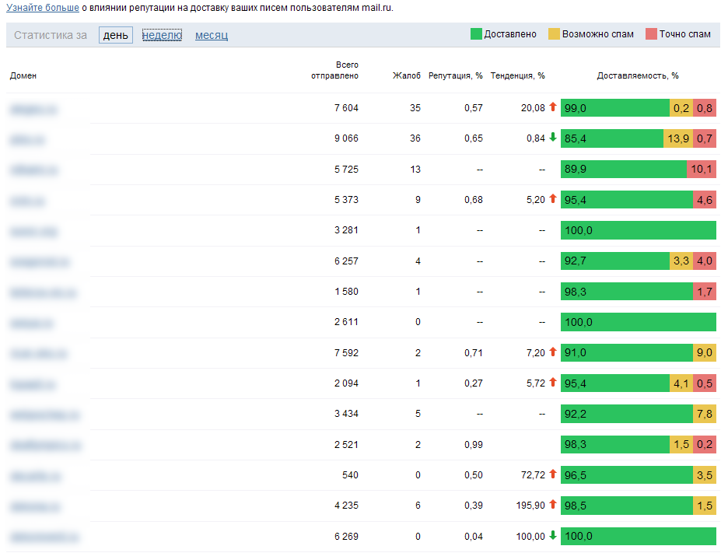The width and height of the screenshot is (728, 560).
Task: Click the red up arrow beside 20,08 trend
Action: point(553,107)
